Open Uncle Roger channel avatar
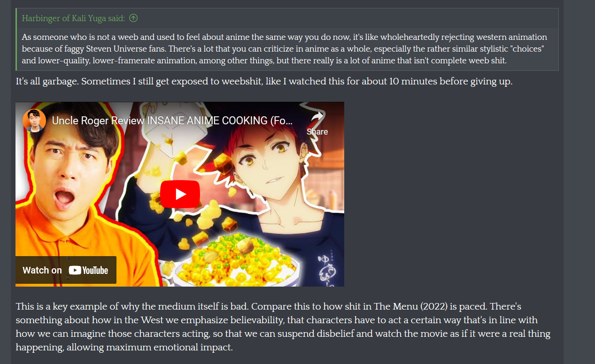Image resolution: width=595 pixels, height=364 pixels. [x=34, y=121]
